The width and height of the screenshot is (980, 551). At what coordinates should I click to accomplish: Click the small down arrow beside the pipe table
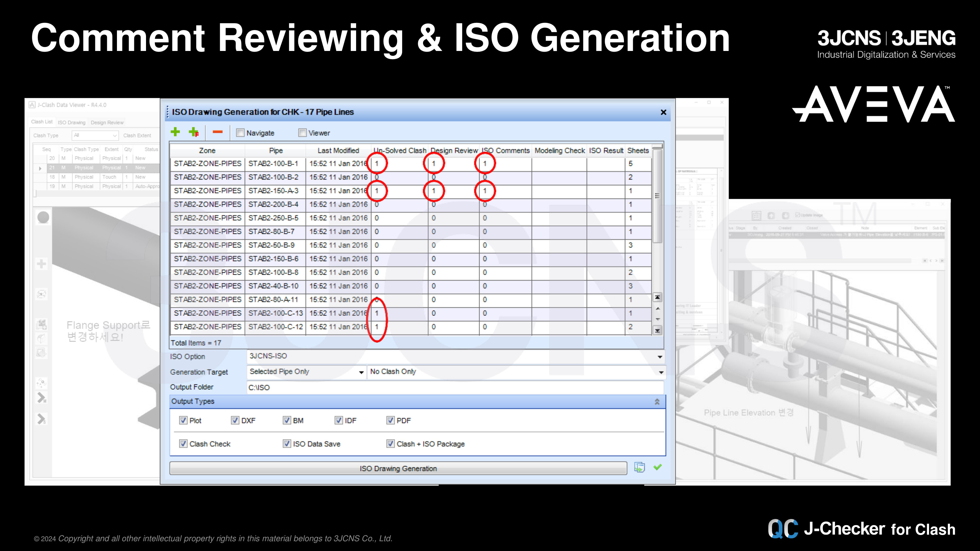pyautogui.click(x=657, y=319)
